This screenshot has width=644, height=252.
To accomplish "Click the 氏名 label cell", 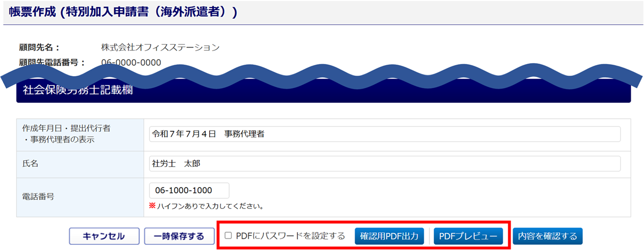I will (80, 164).
